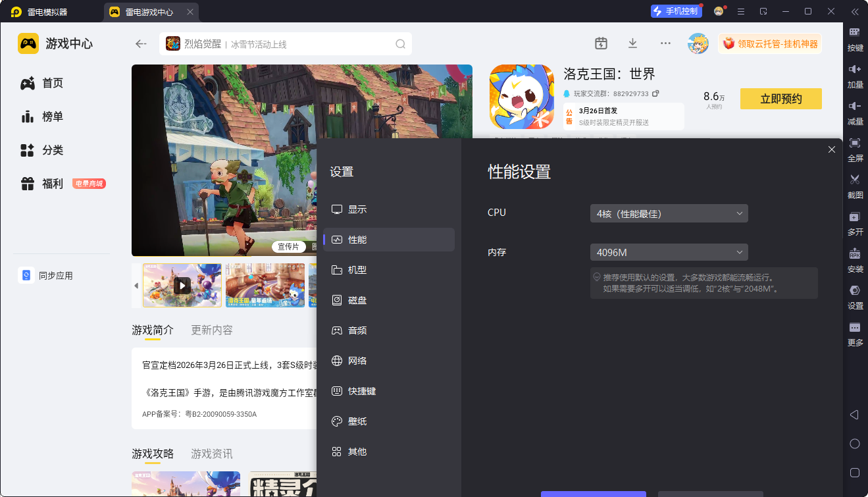
Task: Open 磁盘 disk settings
Action: [389, 300]
